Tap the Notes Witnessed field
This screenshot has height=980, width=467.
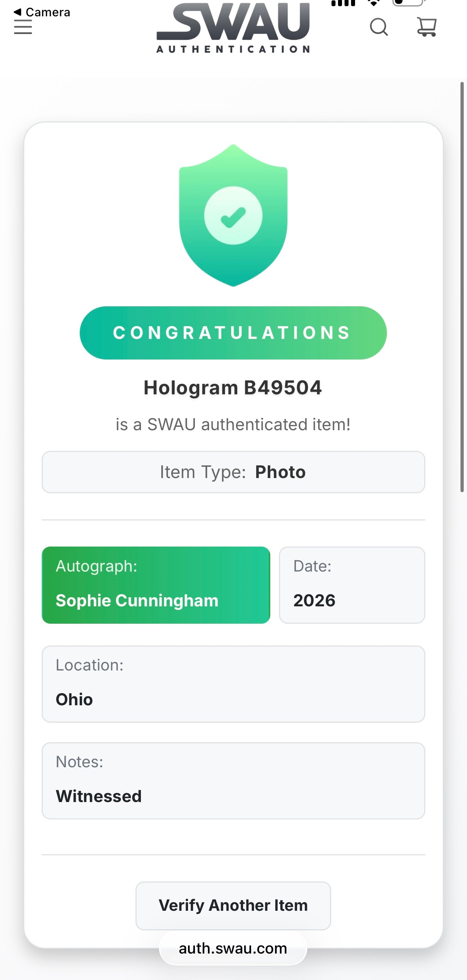point(233,781)
